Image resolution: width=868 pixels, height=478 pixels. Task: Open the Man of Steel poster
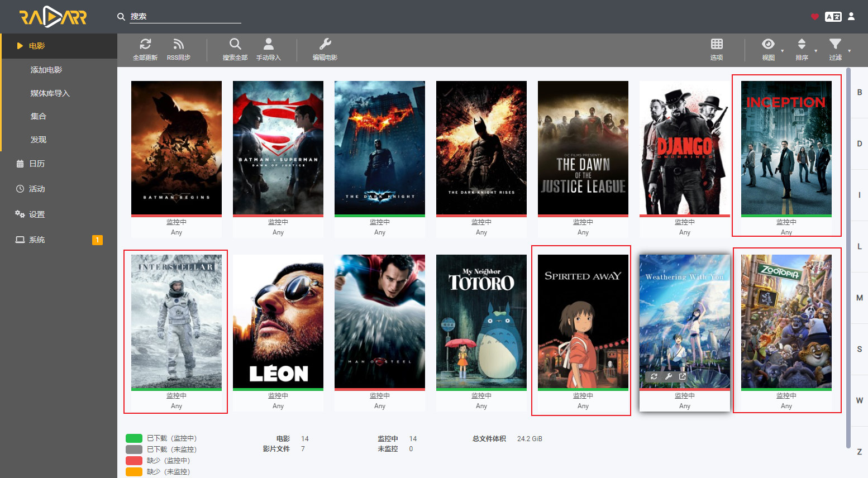(380, 322)
